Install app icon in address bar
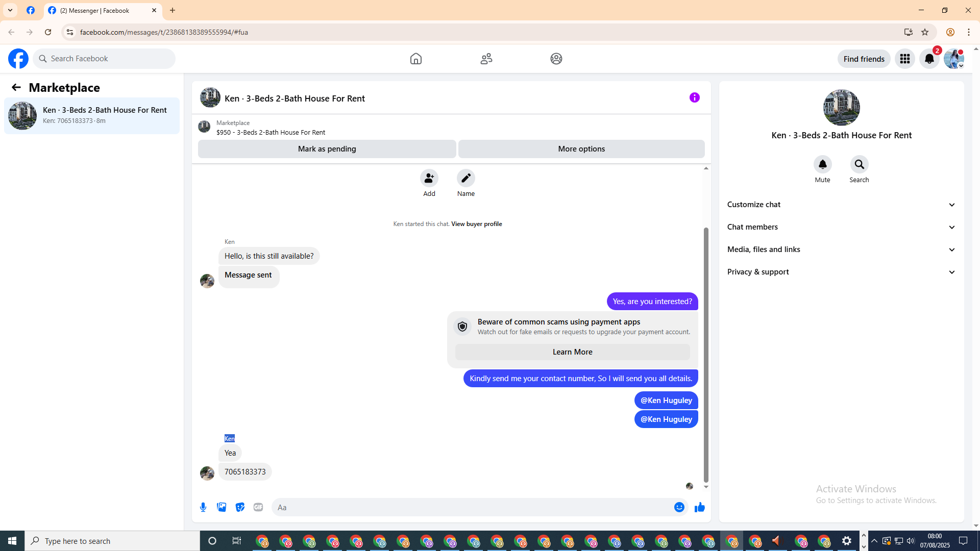 point(908,32)
